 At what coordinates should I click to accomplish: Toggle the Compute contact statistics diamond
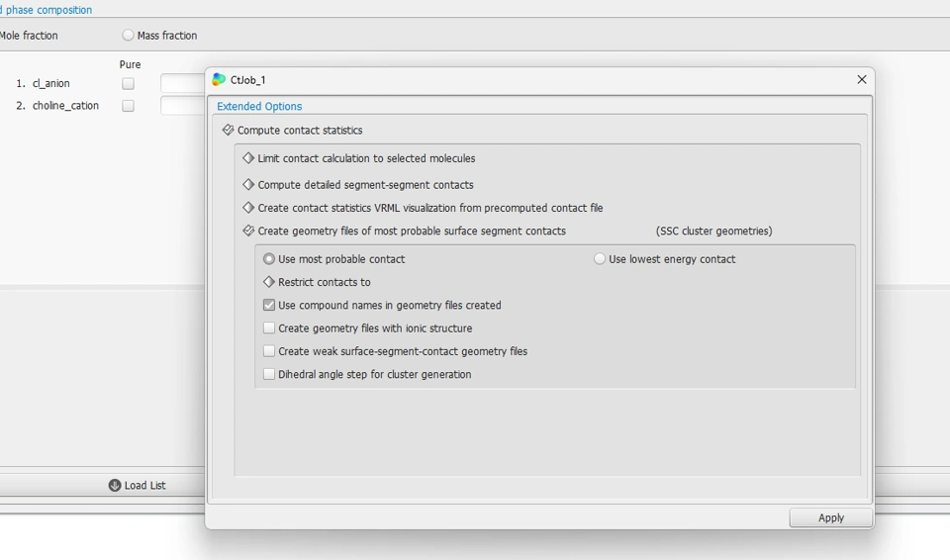pyautogui.click(x=228, y=131)
